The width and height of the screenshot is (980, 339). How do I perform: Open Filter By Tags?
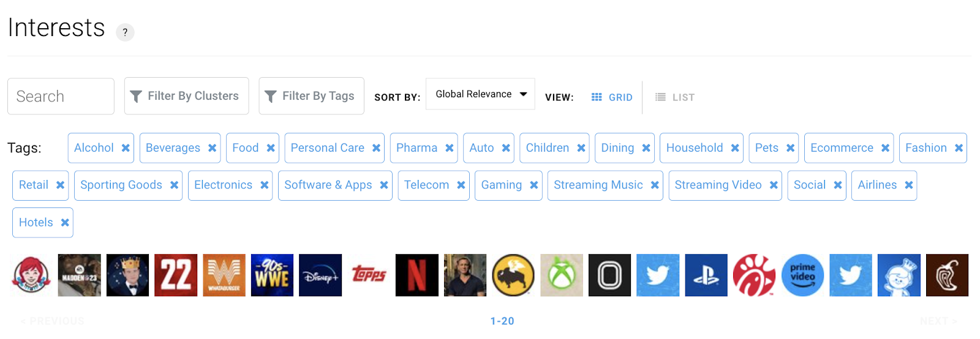click(311, 96)
